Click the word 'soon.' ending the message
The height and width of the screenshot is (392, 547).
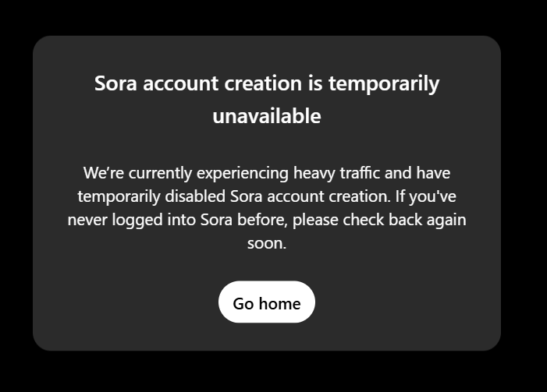[x=267, y=243]
